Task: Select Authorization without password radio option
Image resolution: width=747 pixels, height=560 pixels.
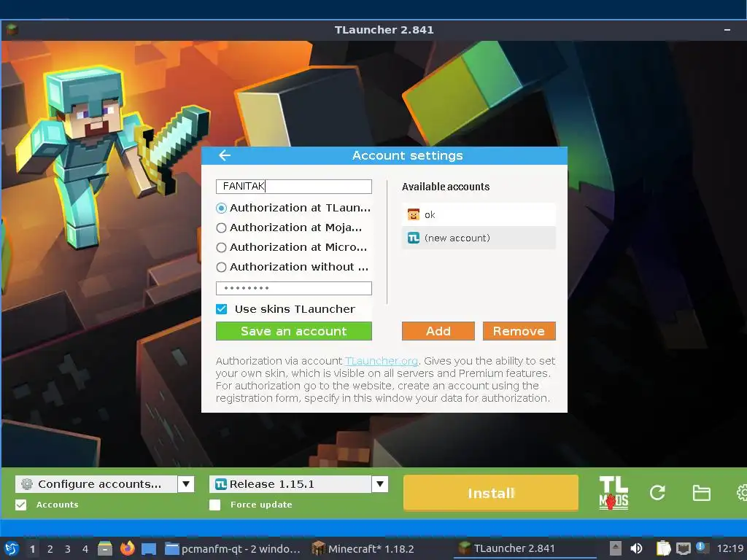Action: (x=221, y=267)
